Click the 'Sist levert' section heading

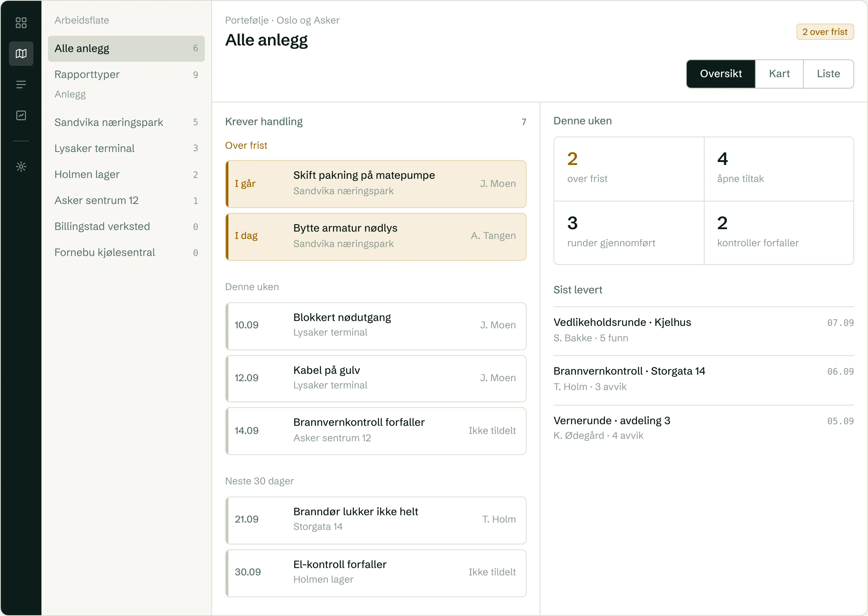(577, 290)
